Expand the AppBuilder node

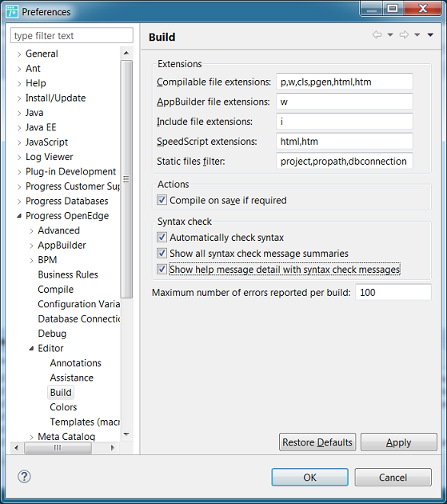click(31, 246)
